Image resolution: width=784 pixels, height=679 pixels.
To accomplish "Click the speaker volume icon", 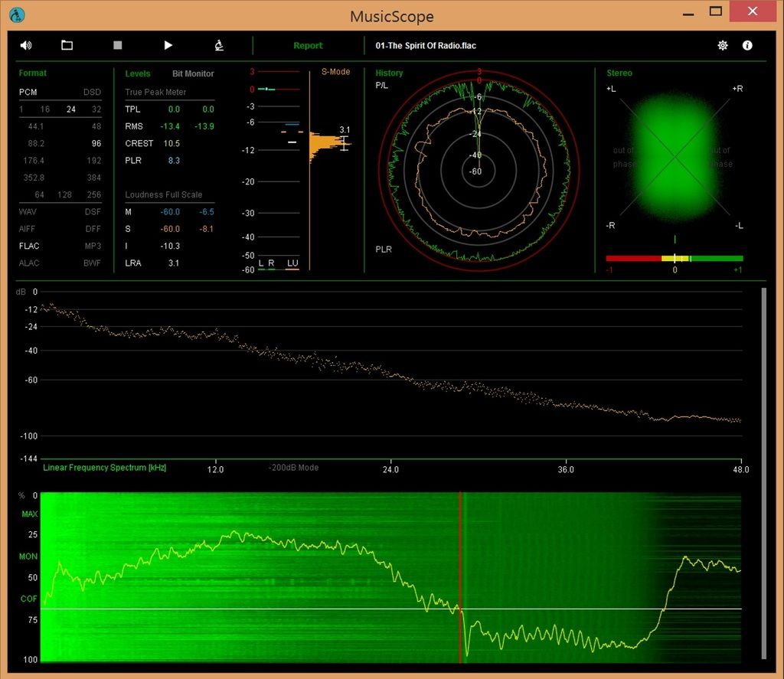I will pyautogui.click(x=26, y=45).
